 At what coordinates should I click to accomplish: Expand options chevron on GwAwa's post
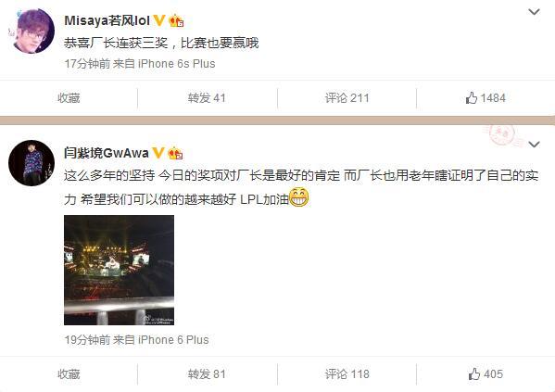tap(534, 145)
